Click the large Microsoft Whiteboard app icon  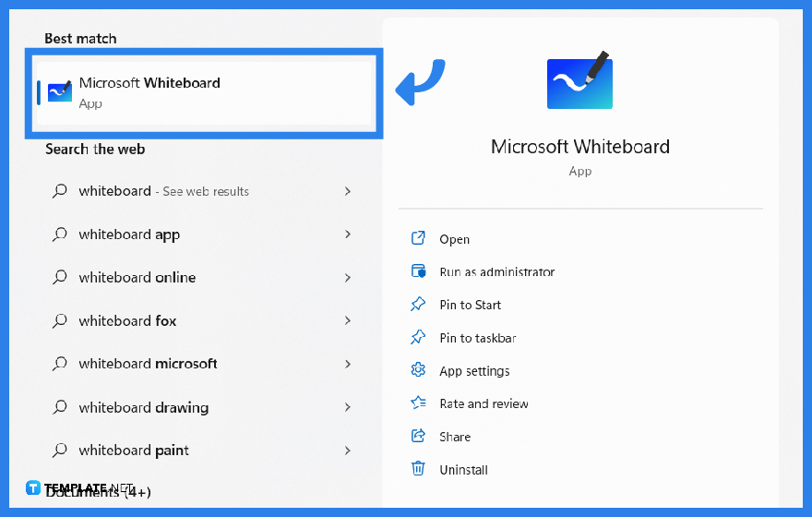coord(579,80)
